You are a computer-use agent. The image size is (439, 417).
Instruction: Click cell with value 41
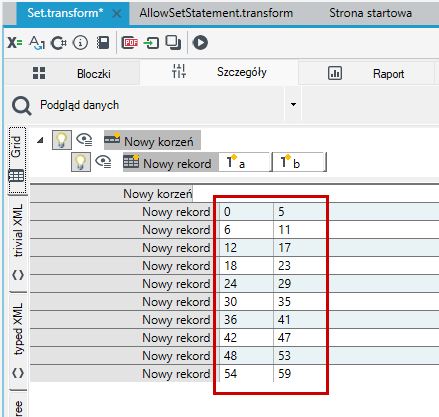pos(300,320)
